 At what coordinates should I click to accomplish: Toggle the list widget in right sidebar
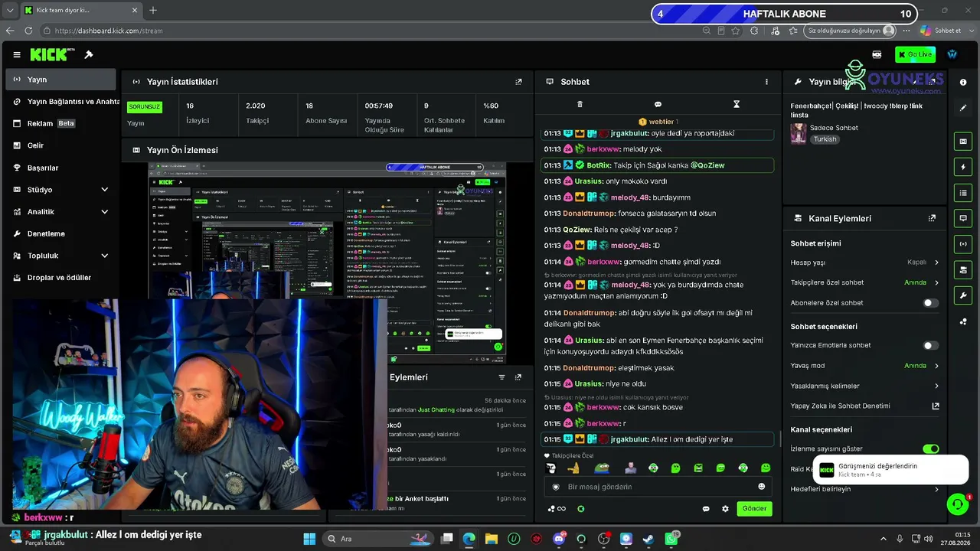click(963, 193)
